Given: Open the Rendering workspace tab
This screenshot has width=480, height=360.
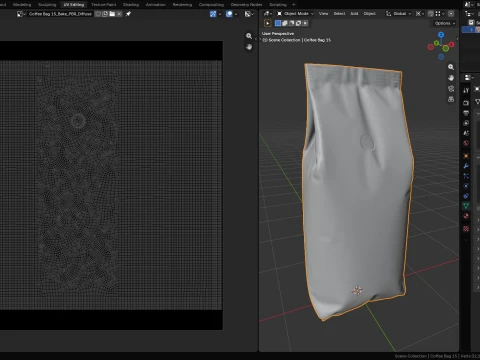Looking at the screenshot, I should tap(182, 5).
